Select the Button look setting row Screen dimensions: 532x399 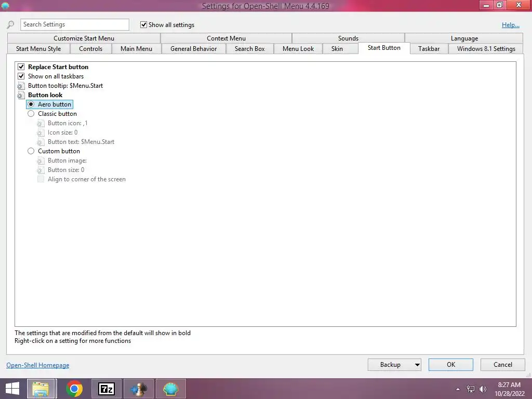click(x=45, y=95)
